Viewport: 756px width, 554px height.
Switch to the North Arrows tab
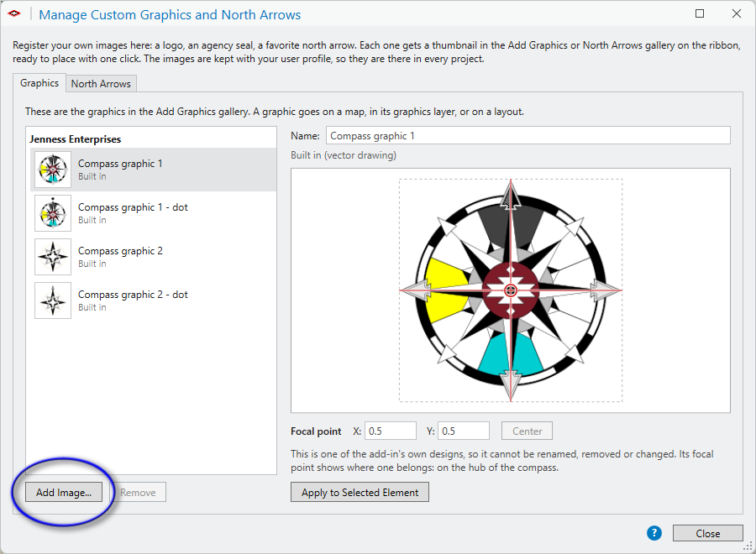(x=101, y=84)
